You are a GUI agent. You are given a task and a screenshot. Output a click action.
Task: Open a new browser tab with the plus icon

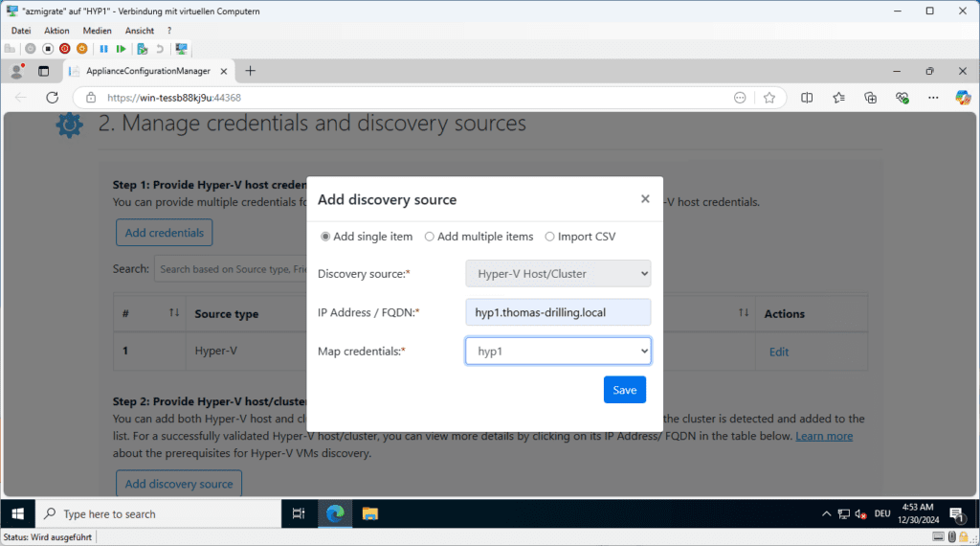point(250,71)
